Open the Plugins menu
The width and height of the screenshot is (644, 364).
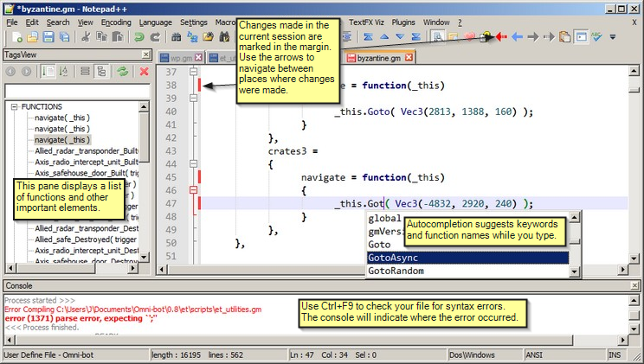(403, 22)
